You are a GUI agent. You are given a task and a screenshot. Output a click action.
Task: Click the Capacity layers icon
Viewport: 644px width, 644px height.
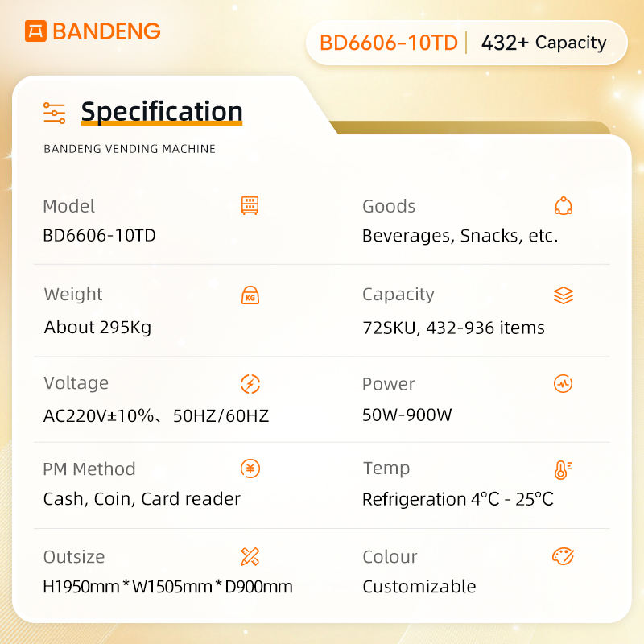tap(563, 295)
